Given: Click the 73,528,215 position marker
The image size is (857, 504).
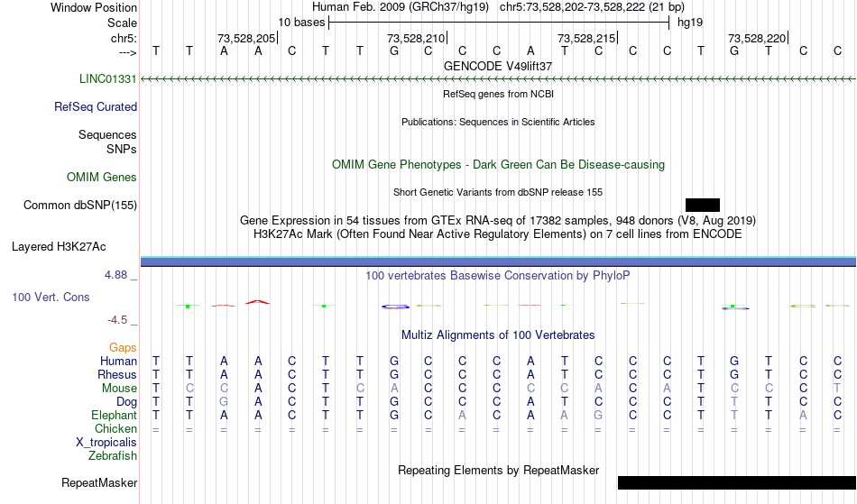Looking at the screenshot, I should (x=587, y=38).
